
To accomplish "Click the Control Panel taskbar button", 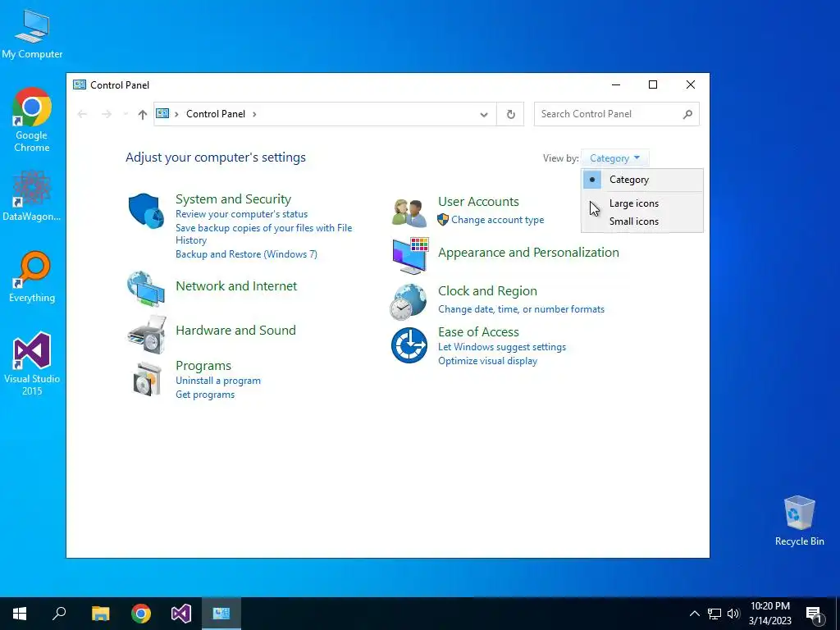I will (221, 614).
